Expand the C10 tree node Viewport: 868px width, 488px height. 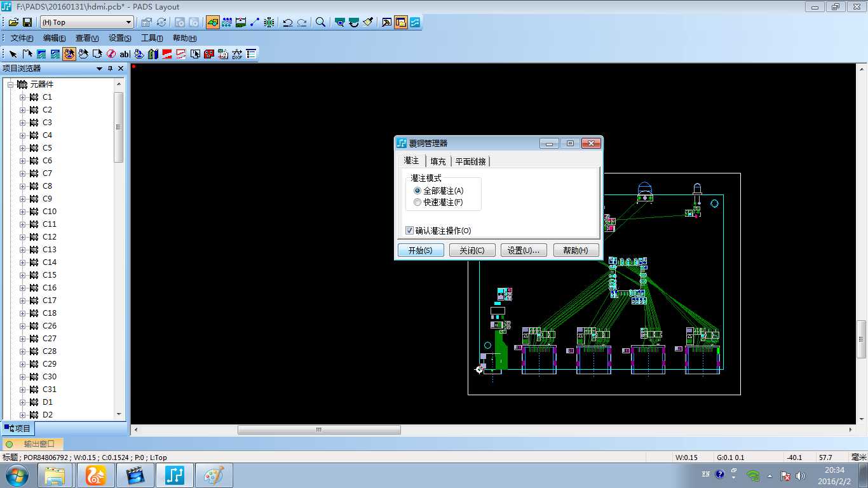point(23,212)
